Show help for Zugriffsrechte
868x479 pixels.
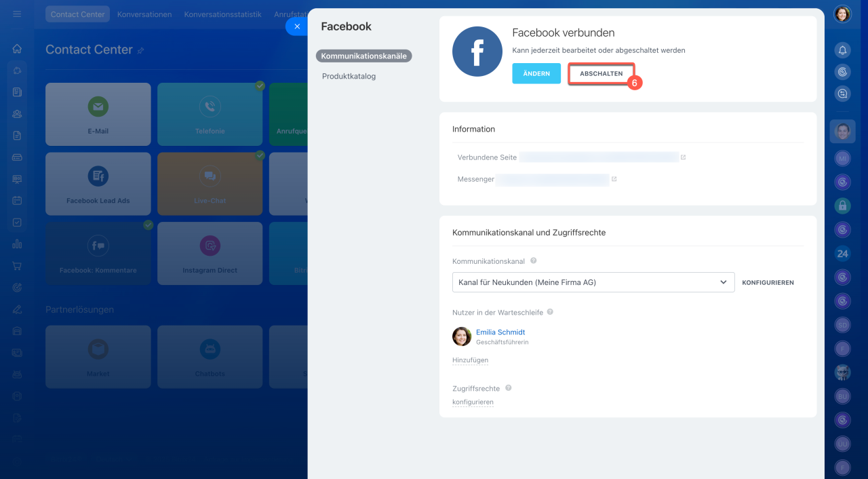(x=508, y=388)
